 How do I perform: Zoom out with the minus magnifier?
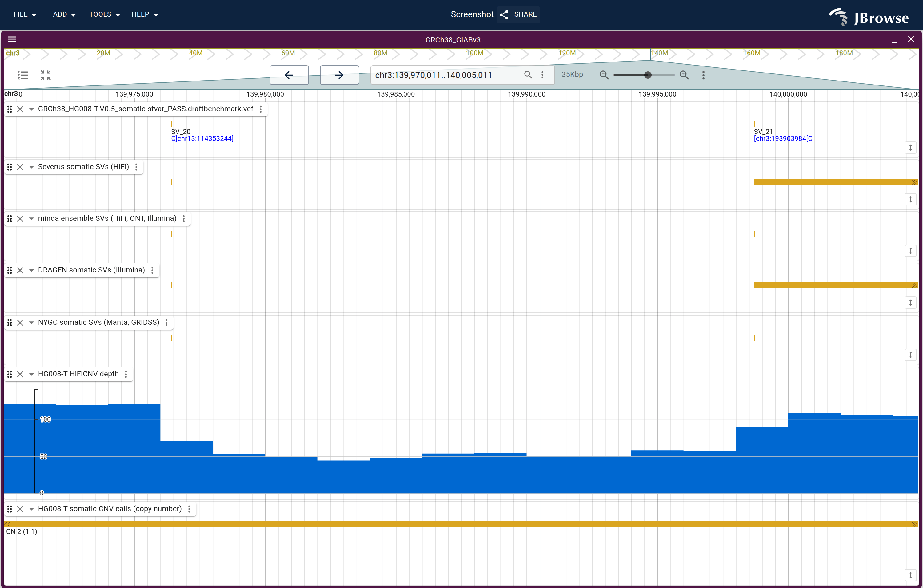[604, 75]
